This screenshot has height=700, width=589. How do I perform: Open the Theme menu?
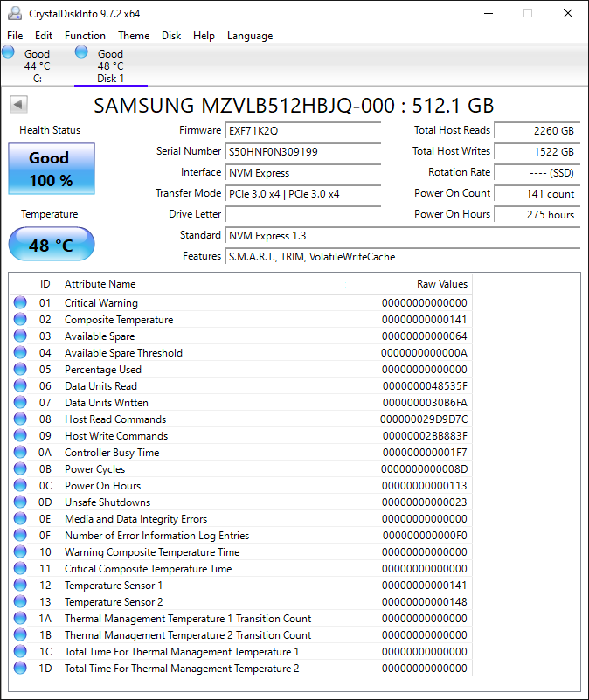(134, 36)
